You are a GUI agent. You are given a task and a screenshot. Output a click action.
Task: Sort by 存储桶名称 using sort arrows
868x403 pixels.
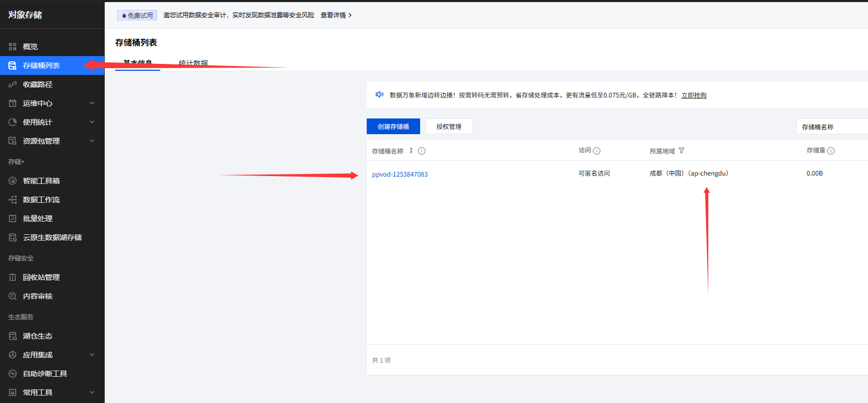[x=411, y=150]
